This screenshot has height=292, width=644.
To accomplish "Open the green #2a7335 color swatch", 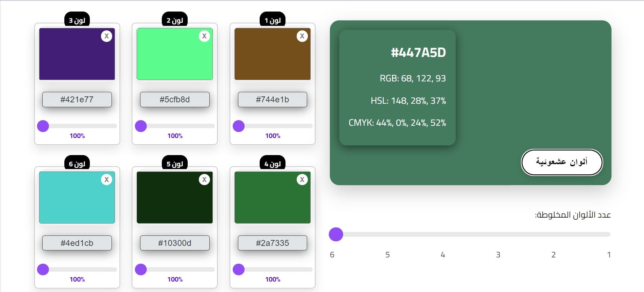I will (x=273, y=197).
